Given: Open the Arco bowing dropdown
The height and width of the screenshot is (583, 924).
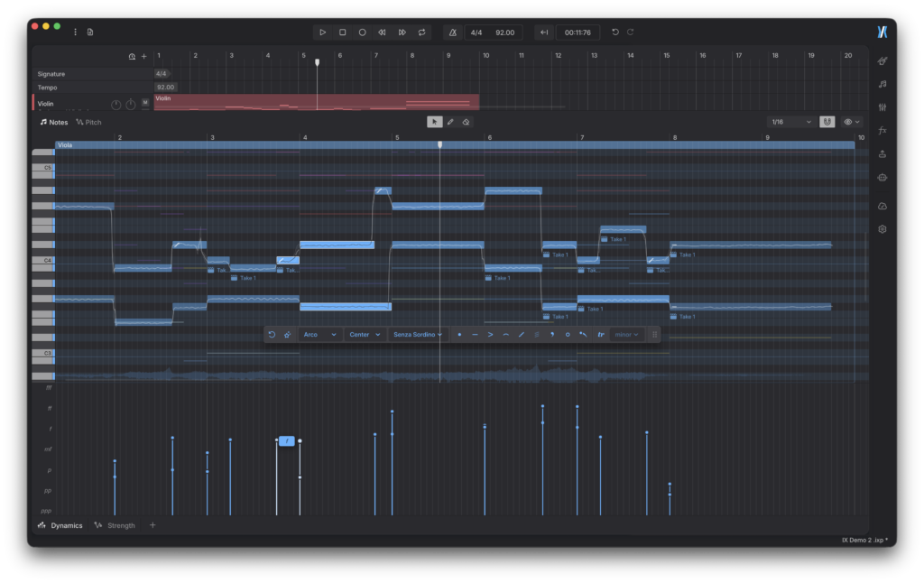Looking at the screenshot, I should click(319, 334).
